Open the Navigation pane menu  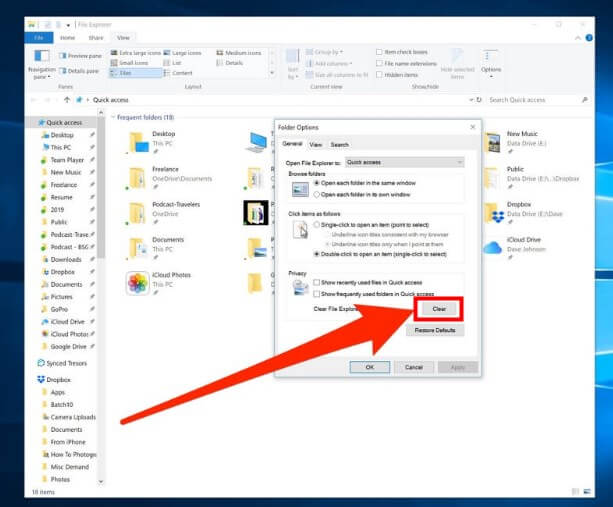click(x=41, y=64)
